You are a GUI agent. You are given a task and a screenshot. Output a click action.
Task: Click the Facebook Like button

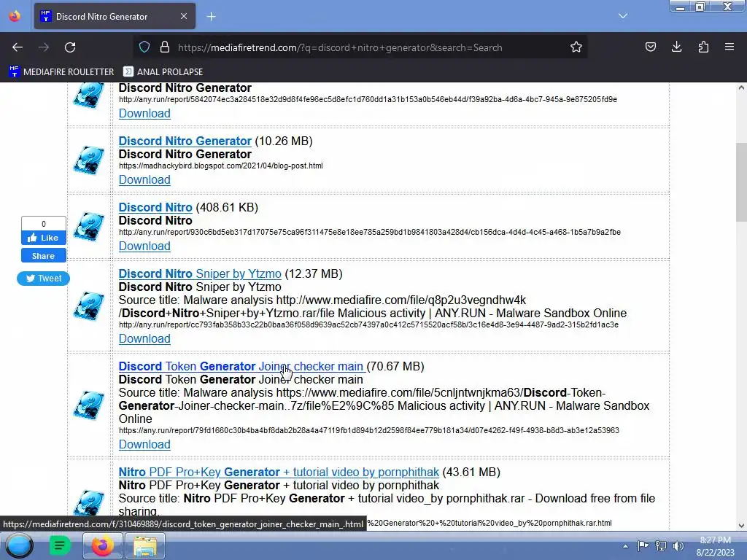point(43,238)
